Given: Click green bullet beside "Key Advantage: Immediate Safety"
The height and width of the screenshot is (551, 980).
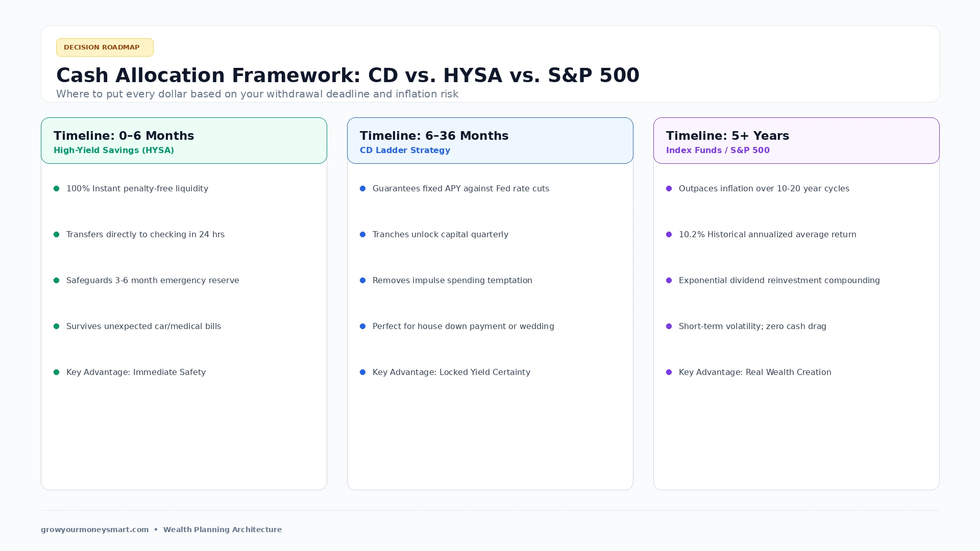Looking at the screenshot, I should (x=57, y=372).
